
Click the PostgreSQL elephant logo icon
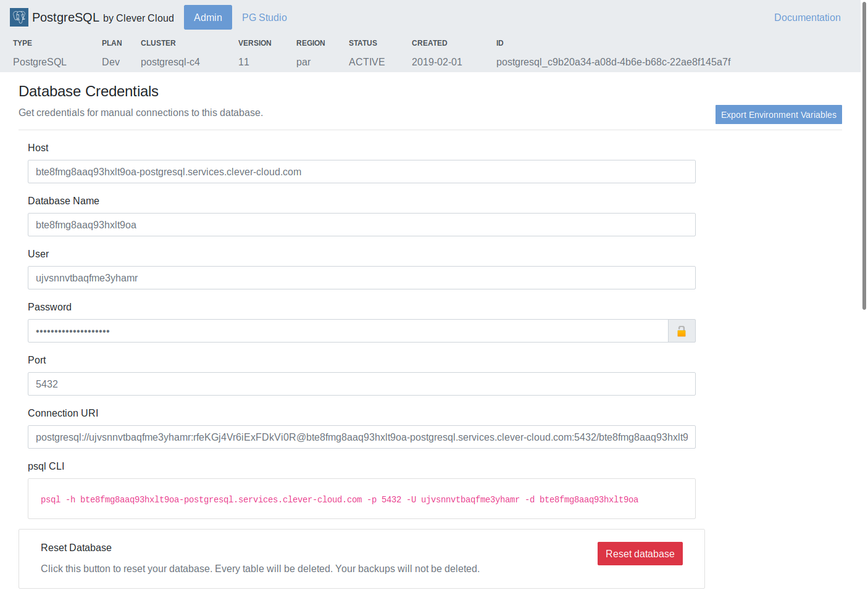pos(19,17)
